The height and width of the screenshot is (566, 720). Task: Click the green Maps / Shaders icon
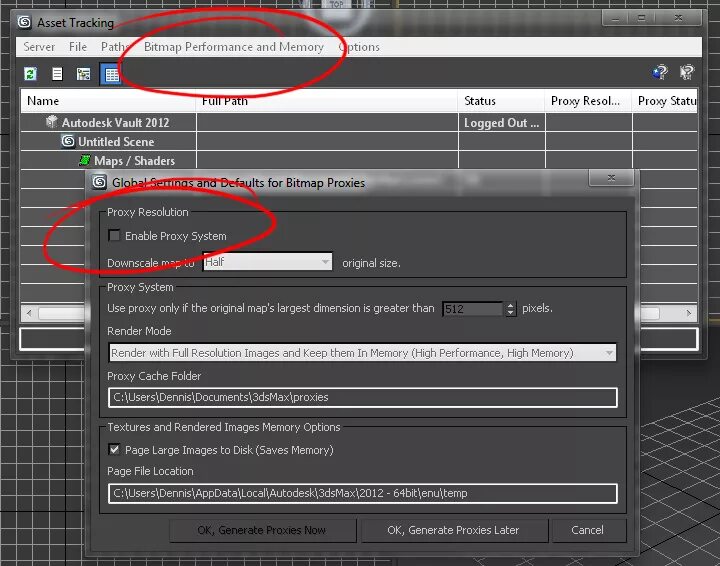pyautogui.click(x=84, y=160)
